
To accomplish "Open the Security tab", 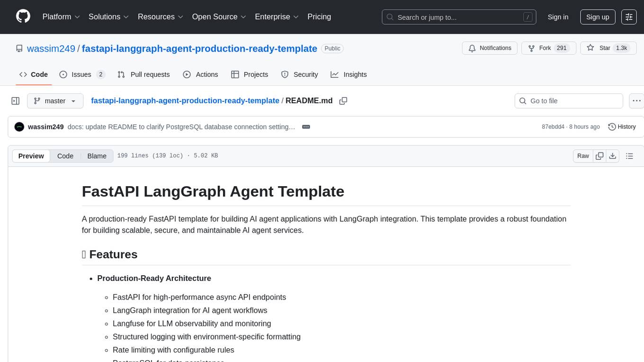I will click(299, 74).
